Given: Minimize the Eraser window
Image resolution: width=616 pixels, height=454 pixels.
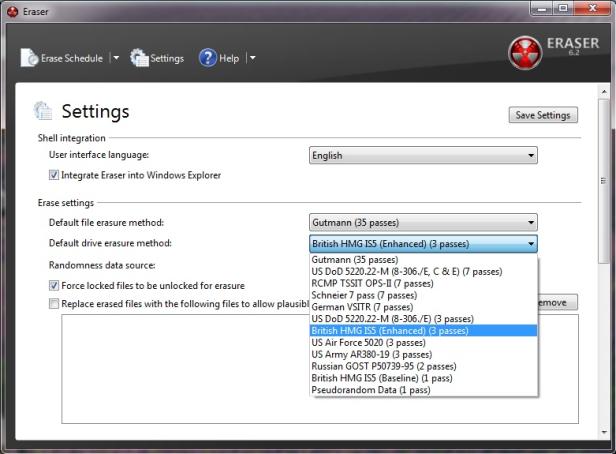Looking at the screenshot, I should pos(542,8).
